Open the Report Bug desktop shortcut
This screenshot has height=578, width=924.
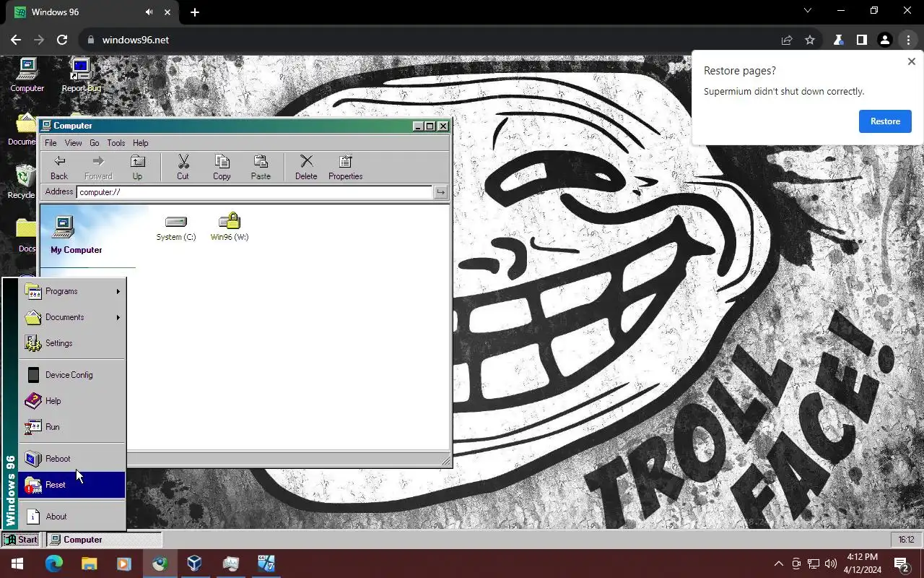(x=81, y=75)
